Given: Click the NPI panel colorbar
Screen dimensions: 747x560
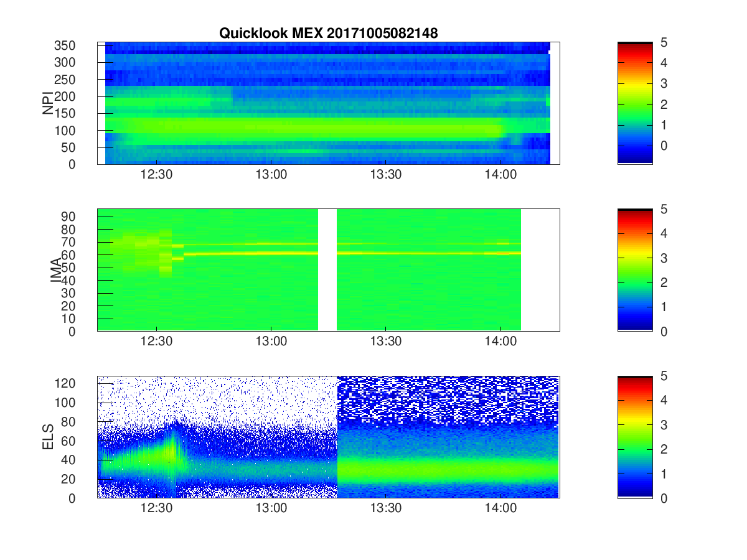Looking at the screenshot, I should (x=635, y=103).
